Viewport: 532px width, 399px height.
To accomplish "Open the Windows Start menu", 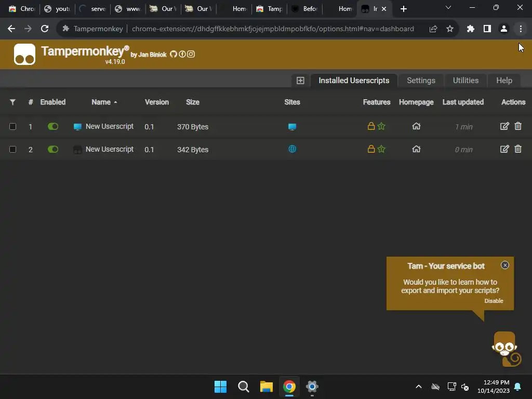I will [x=220, y=387].
